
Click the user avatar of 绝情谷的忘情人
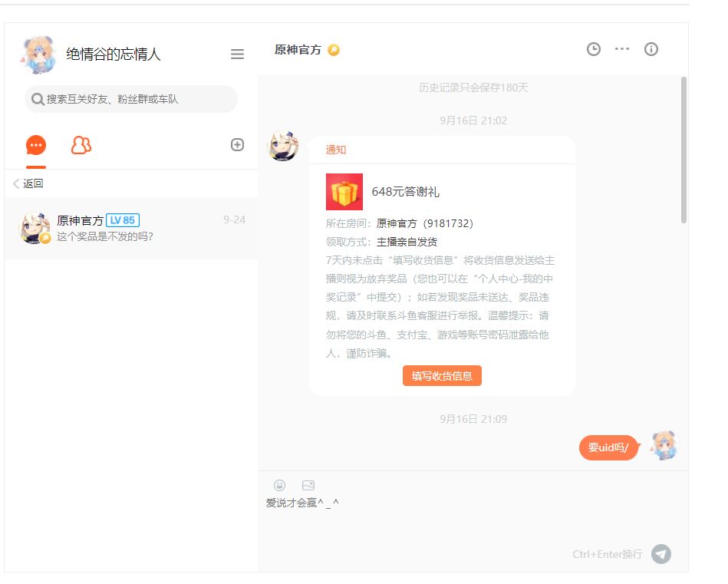coord(38,54)
